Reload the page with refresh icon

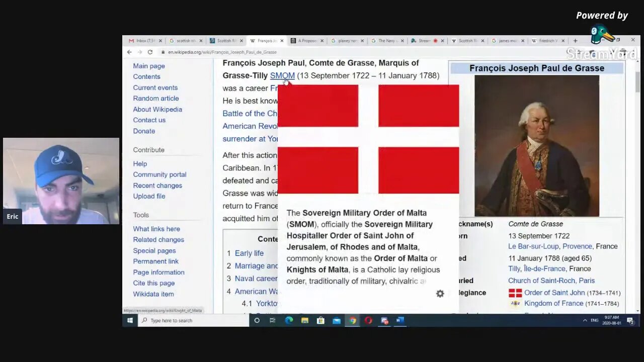point(150,52)
